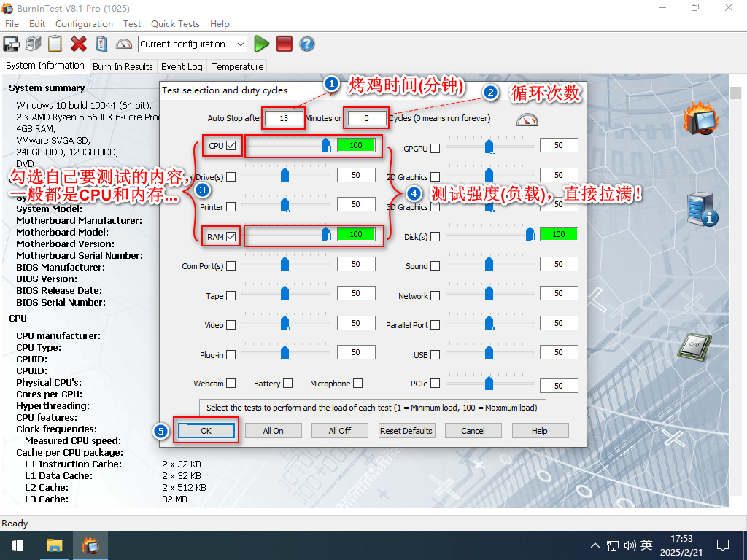Open File Explorer from the taskbar

tap(55, 545)
